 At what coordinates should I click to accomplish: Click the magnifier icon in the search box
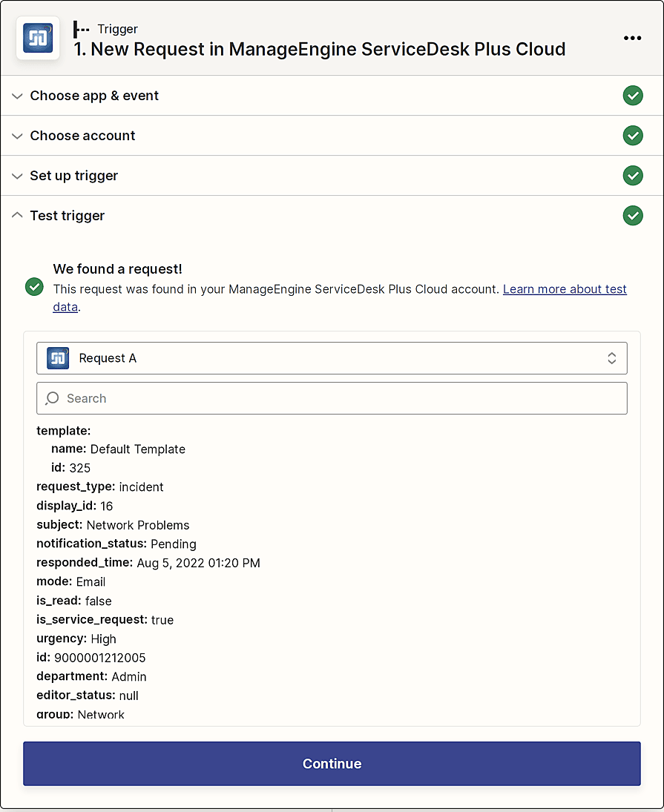coord(52,398)
